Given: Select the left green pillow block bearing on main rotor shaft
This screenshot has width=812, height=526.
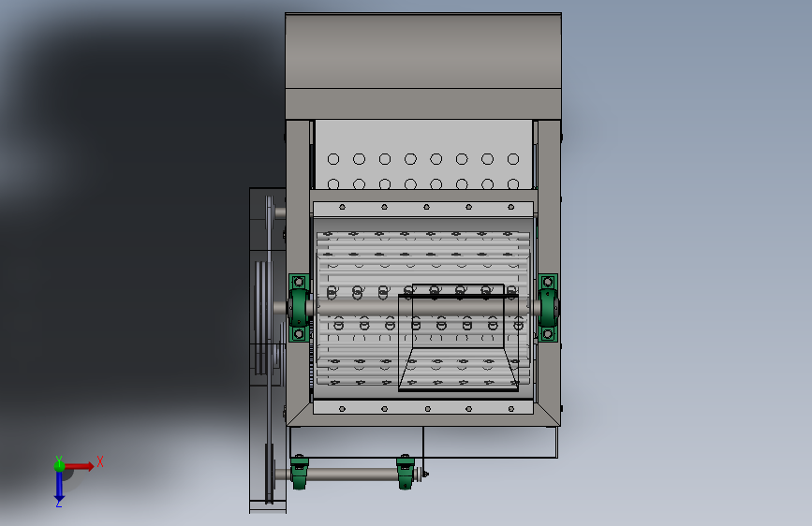Looking at the screenshot, I should [x=299, y=308].
